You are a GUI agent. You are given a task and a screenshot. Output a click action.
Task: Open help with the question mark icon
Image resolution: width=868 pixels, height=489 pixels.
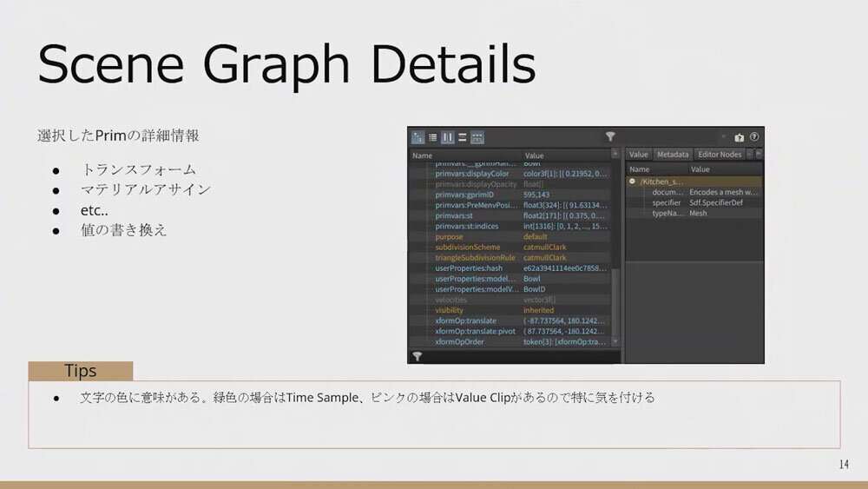754,137
